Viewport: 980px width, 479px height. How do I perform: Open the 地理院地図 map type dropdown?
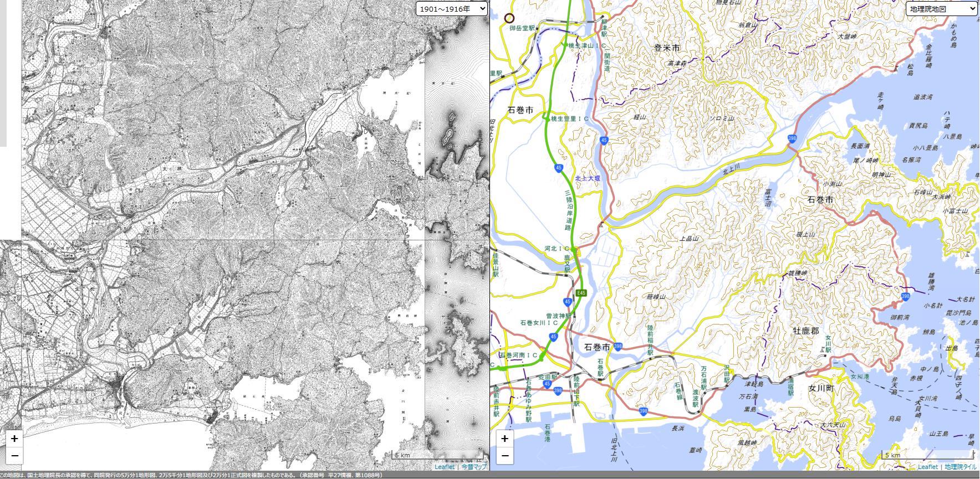(x=941, y=8)
